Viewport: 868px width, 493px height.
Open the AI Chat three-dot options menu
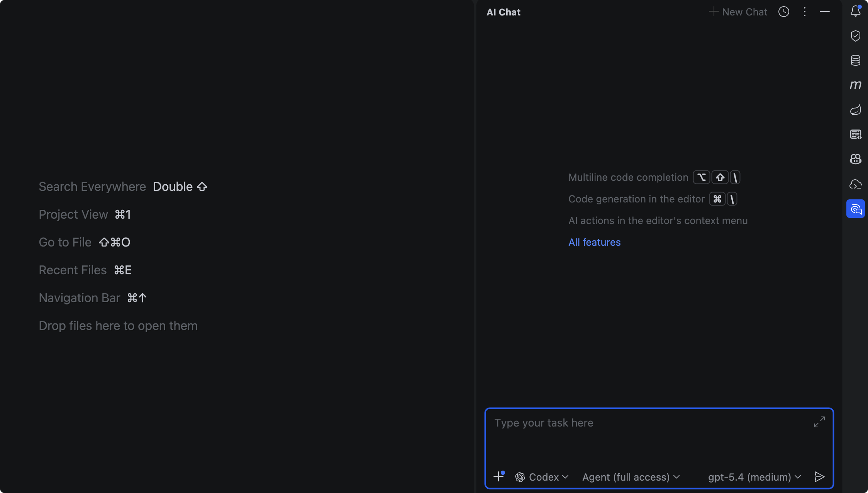pyautogui.click(x=805, y=12)
